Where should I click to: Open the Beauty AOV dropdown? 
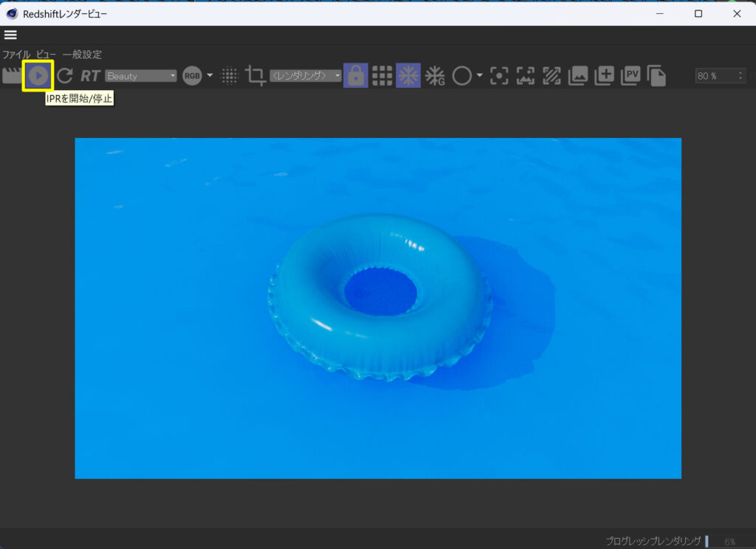click(x=141, y=76)
